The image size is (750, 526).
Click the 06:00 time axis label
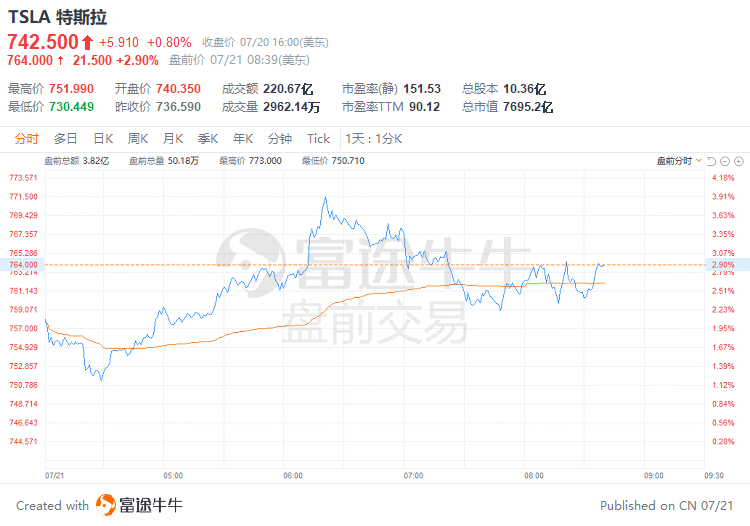(293, 476)
